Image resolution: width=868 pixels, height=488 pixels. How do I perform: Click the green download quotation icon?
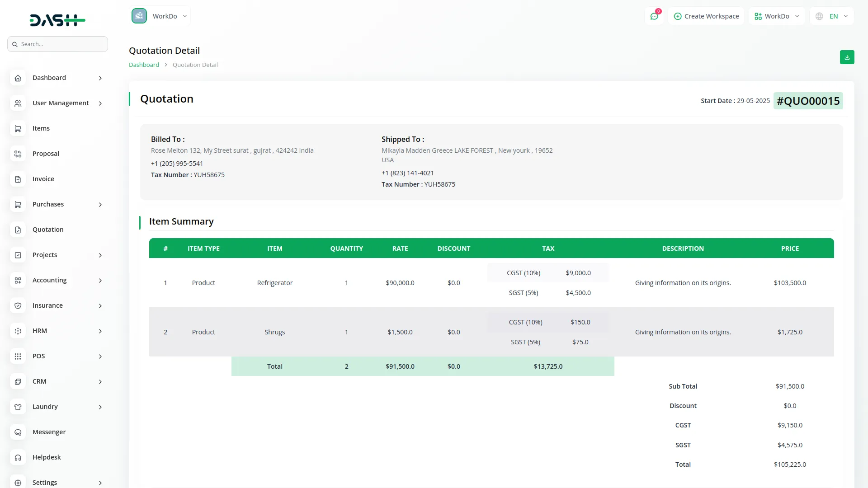coord(847,57)
